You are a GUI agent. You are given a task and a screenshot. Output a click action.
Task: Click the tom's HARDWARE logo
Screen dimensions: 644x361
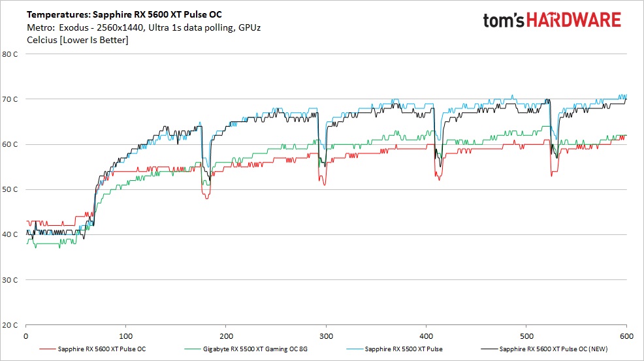tap(552, 20)
